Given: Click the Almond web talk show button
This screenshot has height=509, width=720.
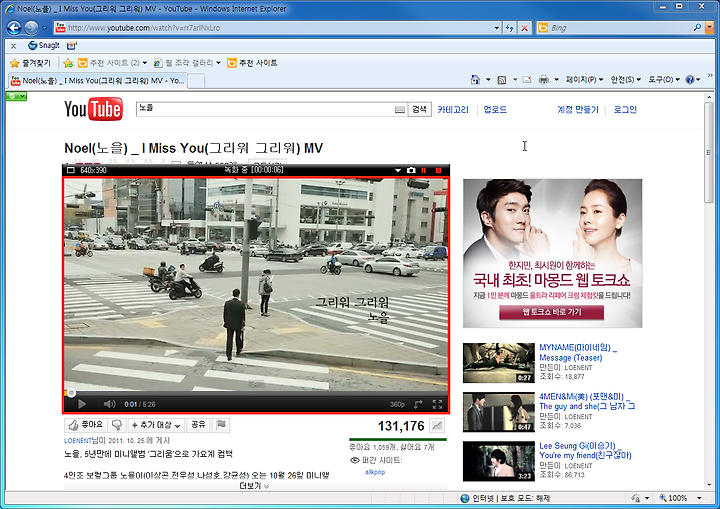Looking at the screenshot, I should point(551,312).
